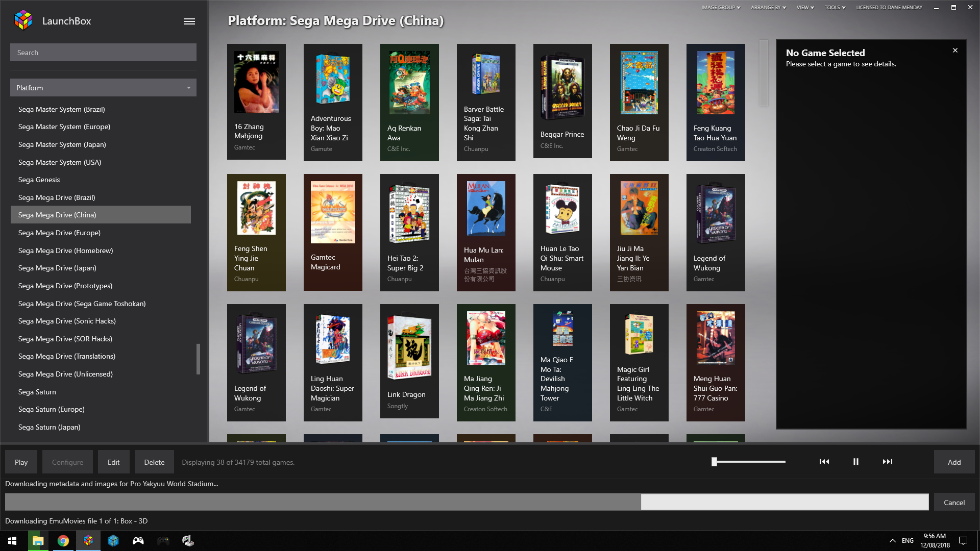Click the Add button
The height and width of the screenshot is (551, 980).
point(954,462)
